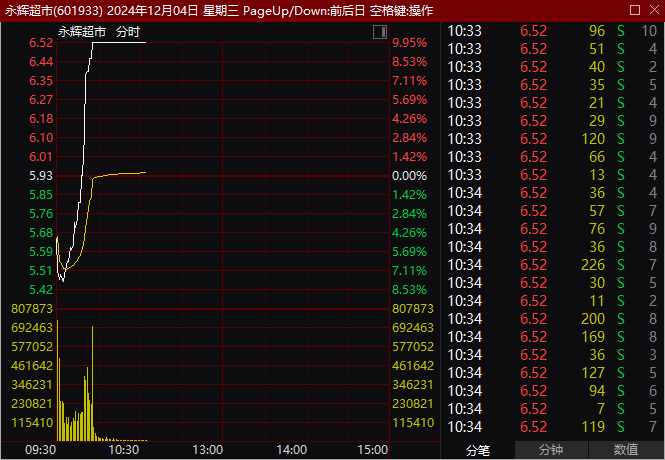Select the trade row with volume 226
The image size is (665, 460).
(552, 264)
